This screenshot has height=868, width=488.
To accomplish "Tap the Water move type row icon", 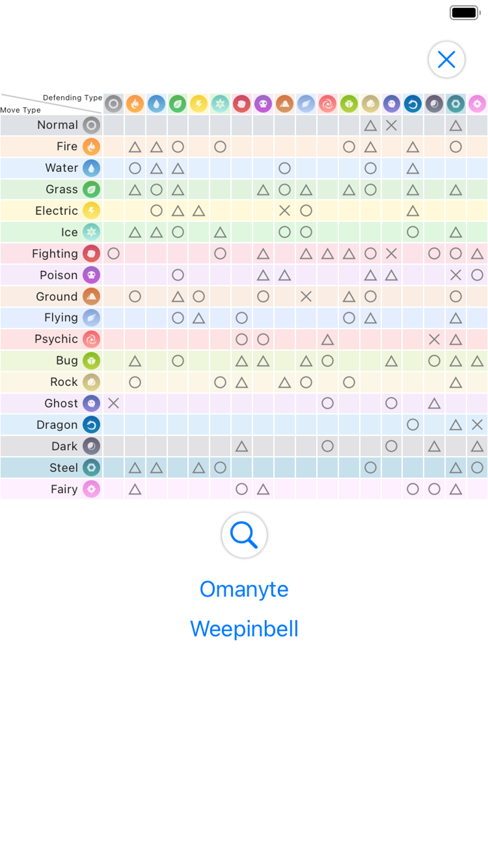I will pos(91,168).
